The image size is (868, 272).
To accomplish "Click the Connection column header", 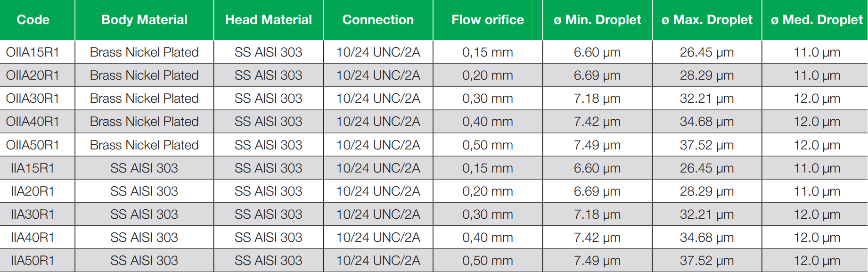I will [x=378, y=20].
